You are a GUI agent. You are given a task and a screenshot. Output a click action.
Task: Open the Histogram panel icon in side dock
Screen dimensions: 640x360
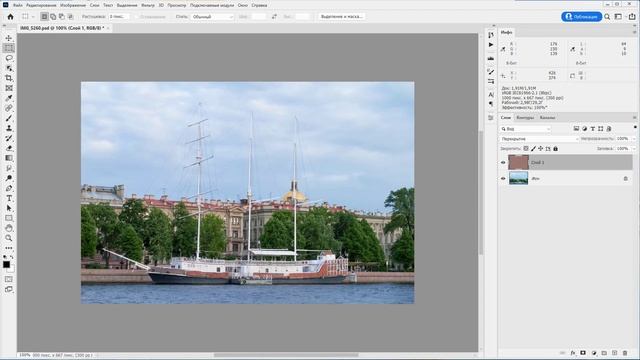[x=491, y=58]
